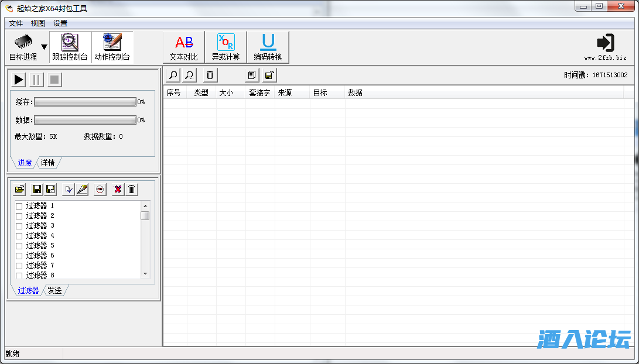Start capture with the play button
Viewport: 639px width, 364px height.
point(19,80)
